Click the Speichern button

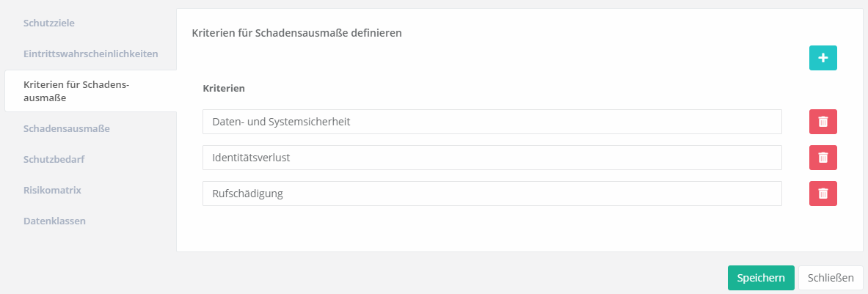click(x=761, y=278)
